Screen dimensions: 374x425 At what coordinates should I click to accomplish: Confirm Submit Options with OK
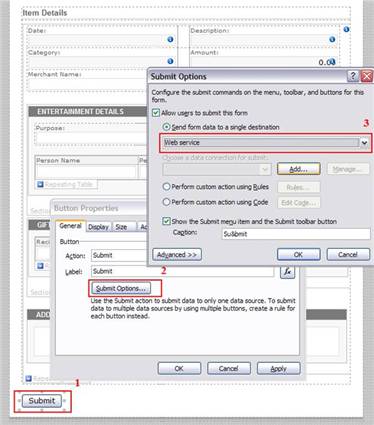pyautogui.click(x=298, y=254)
